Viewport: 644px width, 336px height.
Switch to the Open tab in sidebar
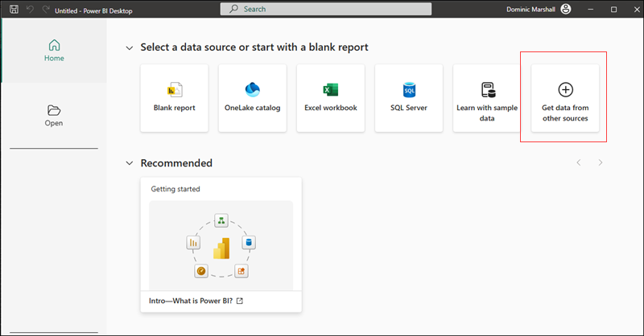54,115
